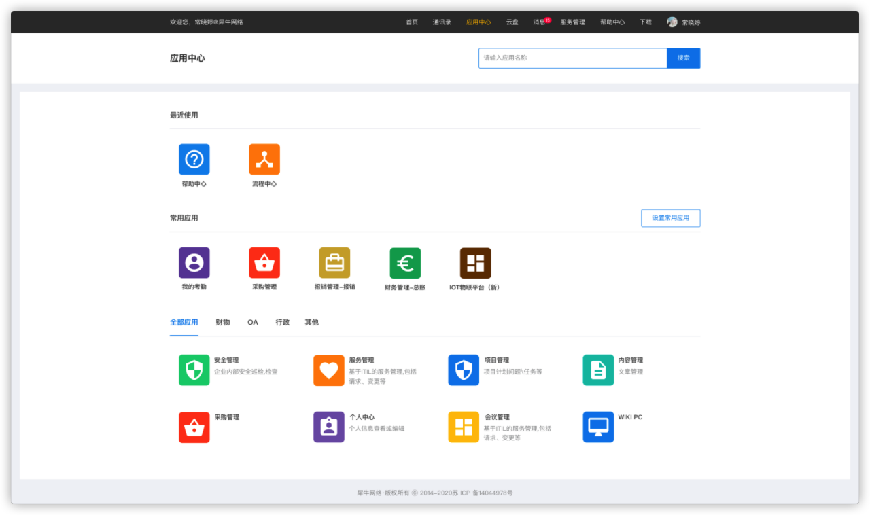Click the 项目管理 title text
The width and height of the screenshot is (870, 515).
pyautogui.click(x=497, y=360)
